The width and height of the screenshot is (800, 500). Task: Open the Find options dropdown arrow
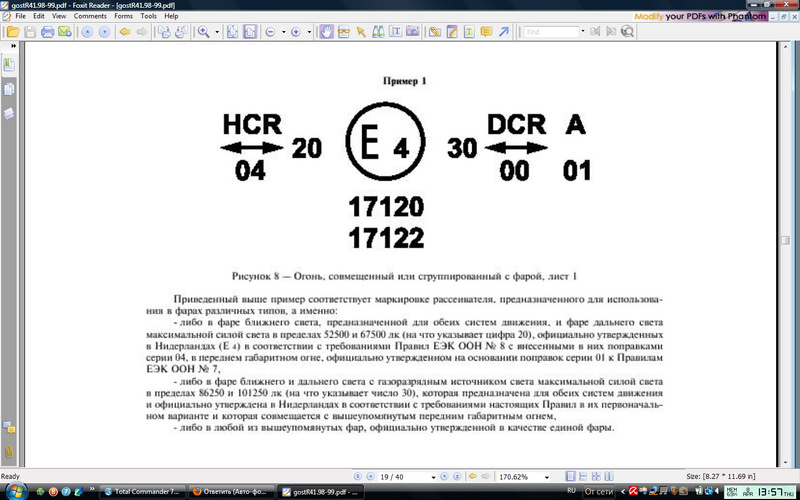pos(583,32)
